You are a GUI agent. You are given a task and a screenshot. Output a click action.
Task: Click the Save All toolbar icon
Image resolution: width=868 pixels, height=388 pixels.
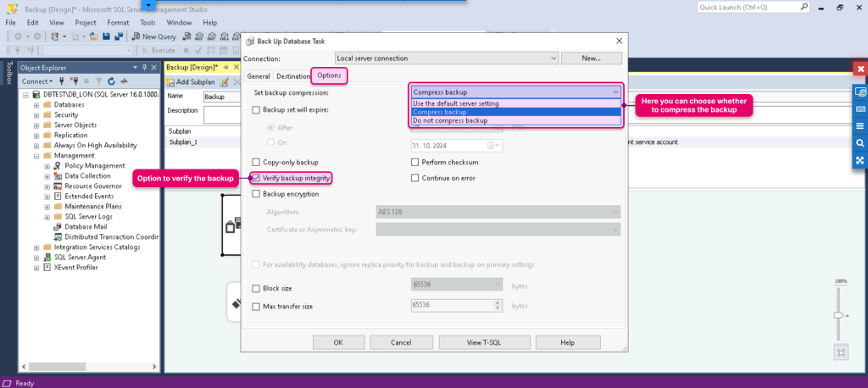click(118, 36)
